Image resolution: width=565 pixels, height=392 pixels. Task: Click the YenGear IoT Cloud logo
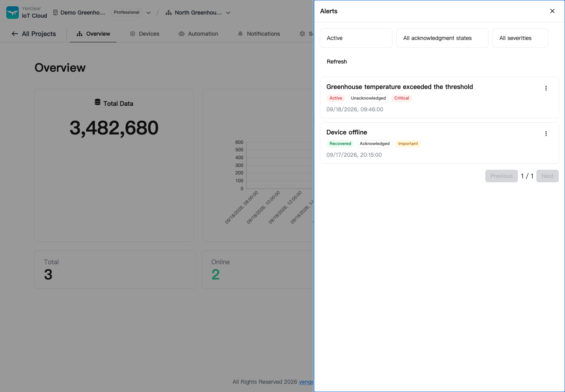(x=13, y=13)
